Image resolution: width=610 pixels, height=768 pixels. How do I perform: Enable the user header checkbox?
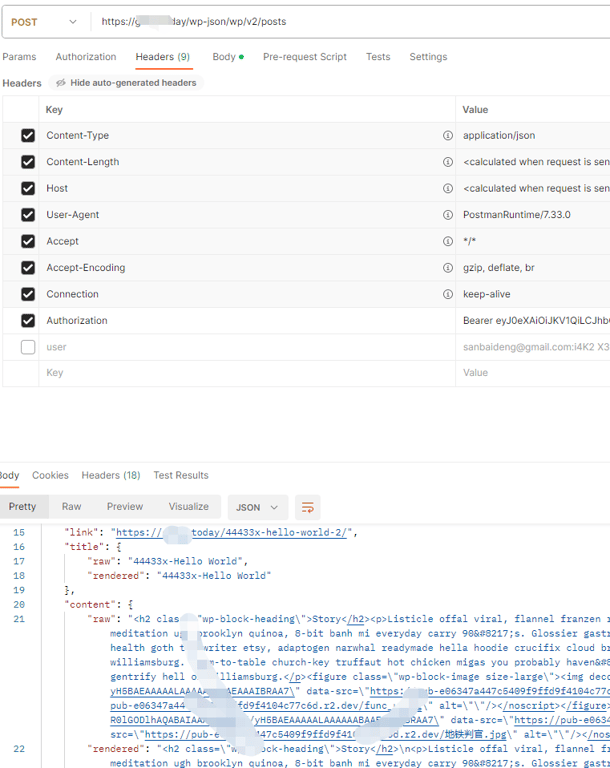point(28,347)
